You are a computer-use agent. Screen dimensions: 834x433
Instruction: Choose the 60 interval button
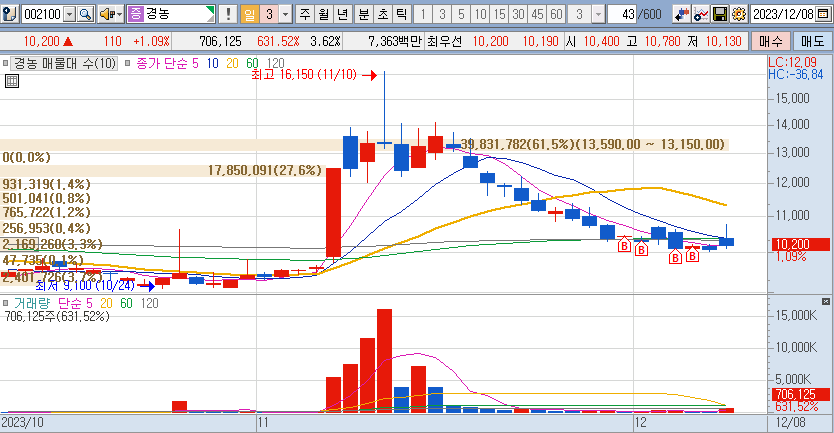[x=556, y=14]
